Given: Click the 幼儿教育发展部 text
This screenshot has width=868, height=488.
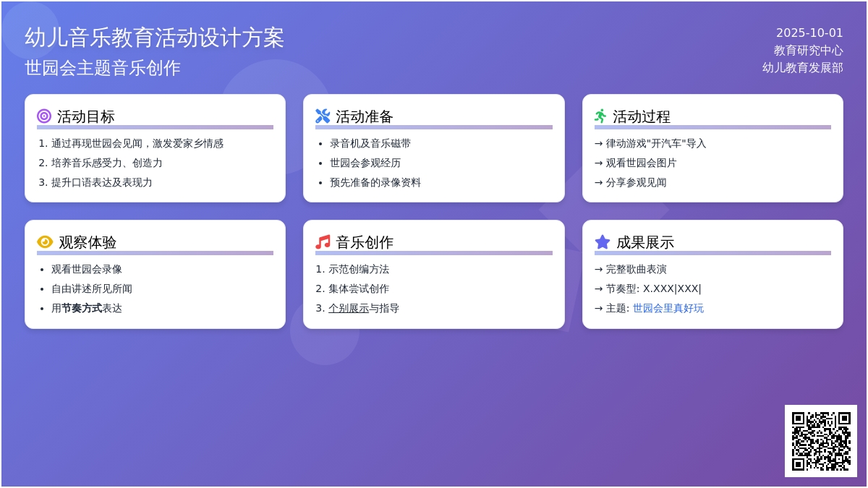Looking at the screenshot, I should point(802,68).
